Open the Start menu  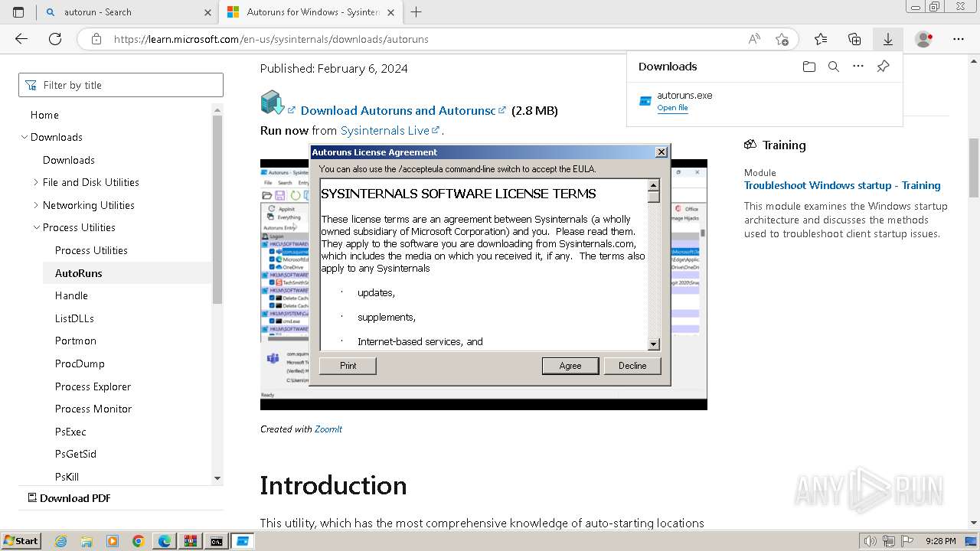(21, 541)
